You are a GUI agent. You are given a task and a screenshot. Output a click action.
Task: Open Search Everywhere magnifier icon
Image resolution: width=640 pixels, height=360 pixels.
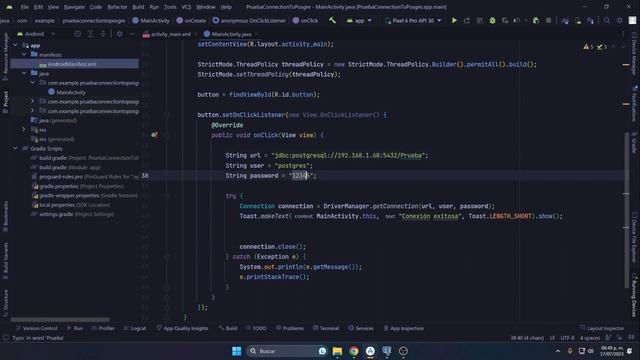607,20
